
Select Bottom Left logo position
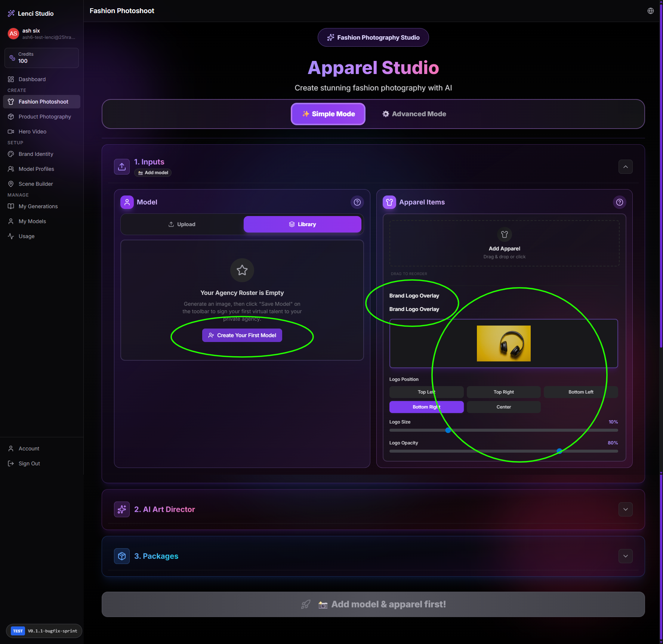pos(580,392)
